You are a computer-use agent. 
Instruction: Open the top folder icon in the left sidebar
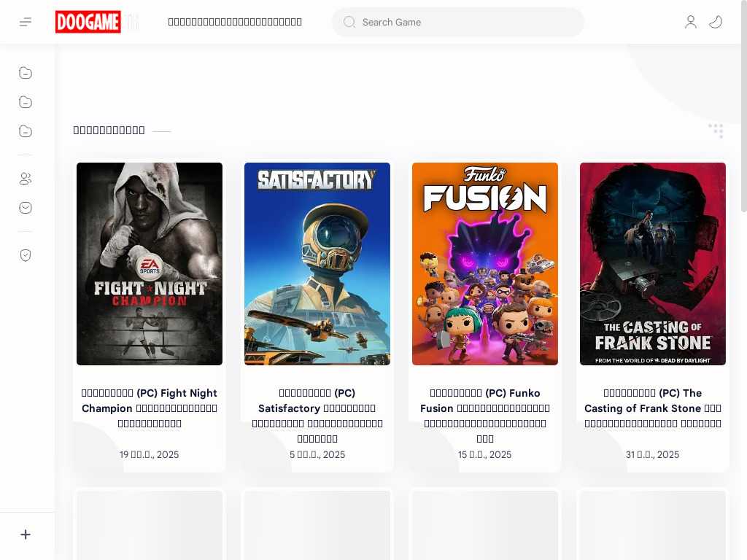tap(26, 73)
